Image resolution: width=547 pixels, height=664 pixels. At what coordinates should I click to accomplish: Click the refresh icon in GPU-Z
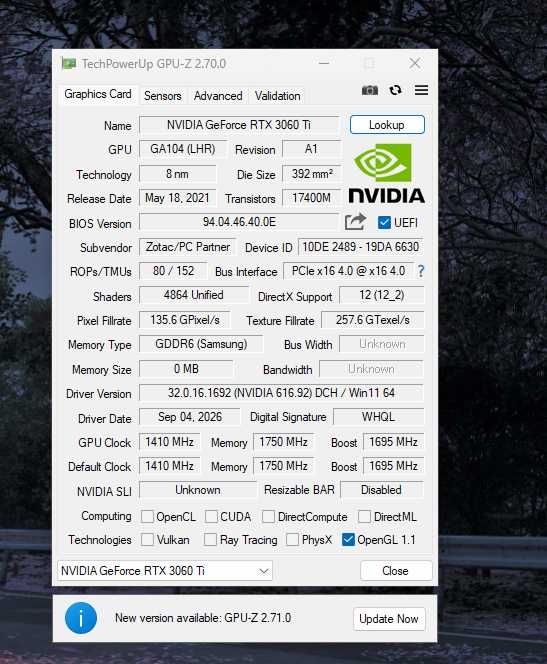tap(395, 90)
